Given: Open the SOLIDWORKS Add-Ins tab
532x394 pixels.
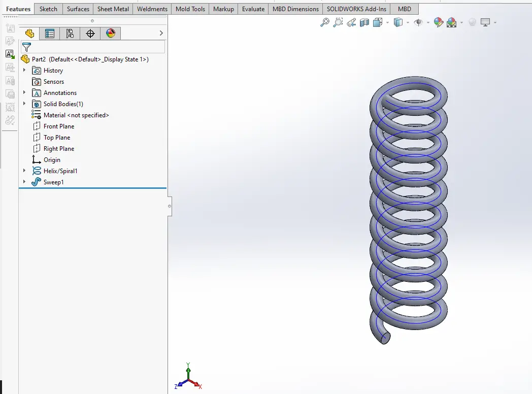Looking at the screenshot, I should 356,9.
